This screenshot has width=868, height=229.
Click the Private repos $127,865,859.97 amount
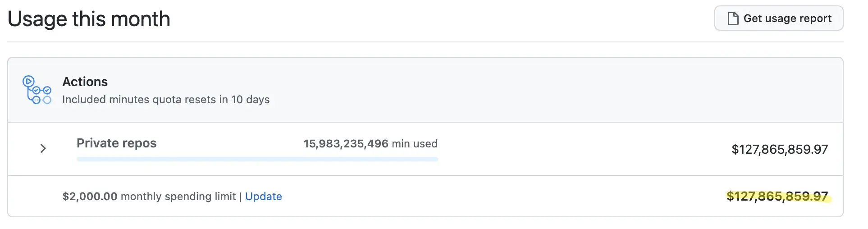coord(780,149)
